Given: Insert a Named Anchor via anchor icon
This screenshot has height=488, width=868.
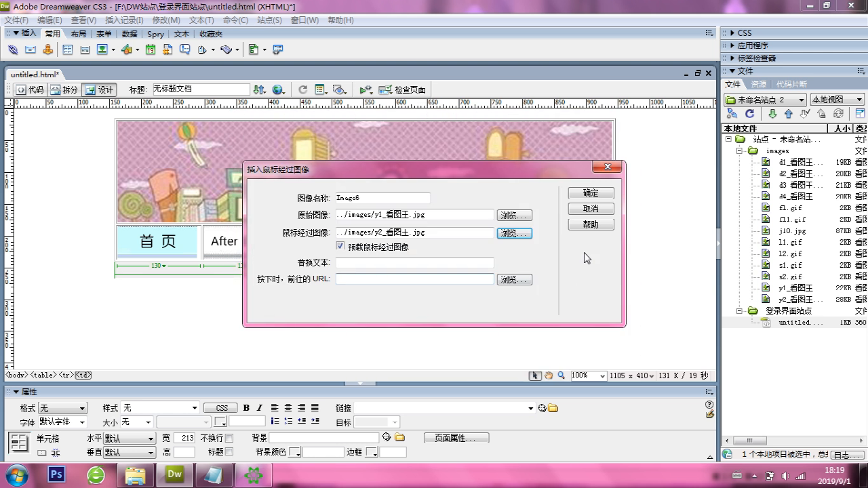Looking at the screenshot, I should point(47,49).
